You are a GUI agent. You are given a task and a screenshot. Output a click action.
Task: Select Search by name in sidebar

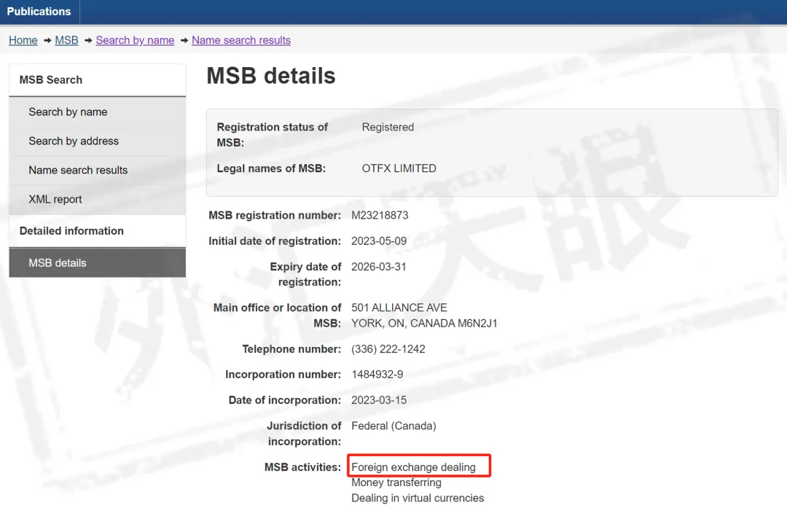[98, 112]
